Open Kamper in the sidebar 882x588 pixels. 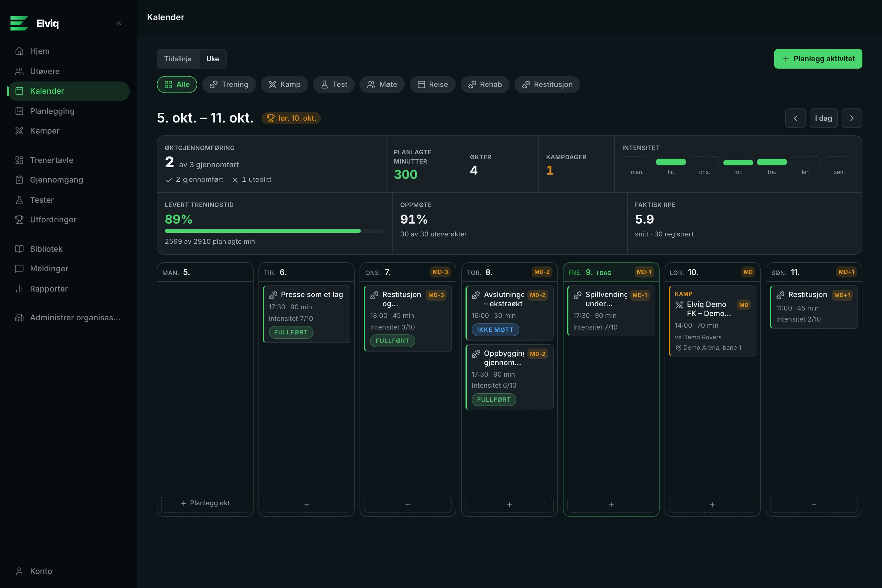click(x=69, y=130)
